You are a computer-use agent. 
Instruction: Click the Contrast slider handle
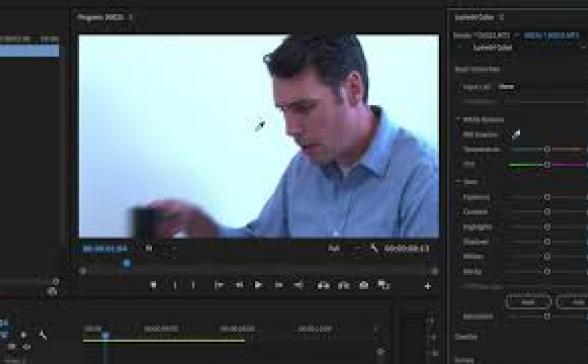pos(547,212)
